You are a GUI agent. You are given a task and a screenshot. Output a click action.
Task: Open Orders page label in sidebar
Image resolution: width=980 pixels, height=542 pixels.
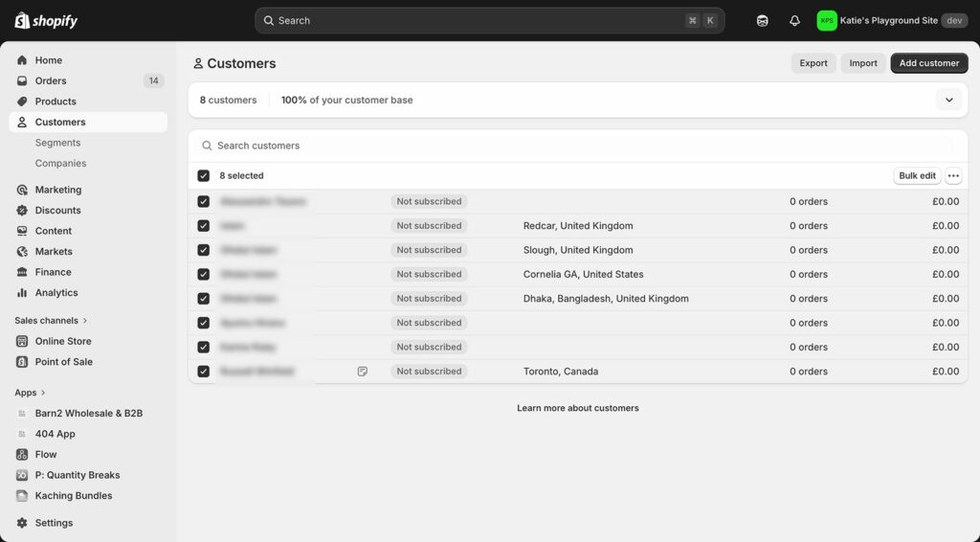pos(51,80)
